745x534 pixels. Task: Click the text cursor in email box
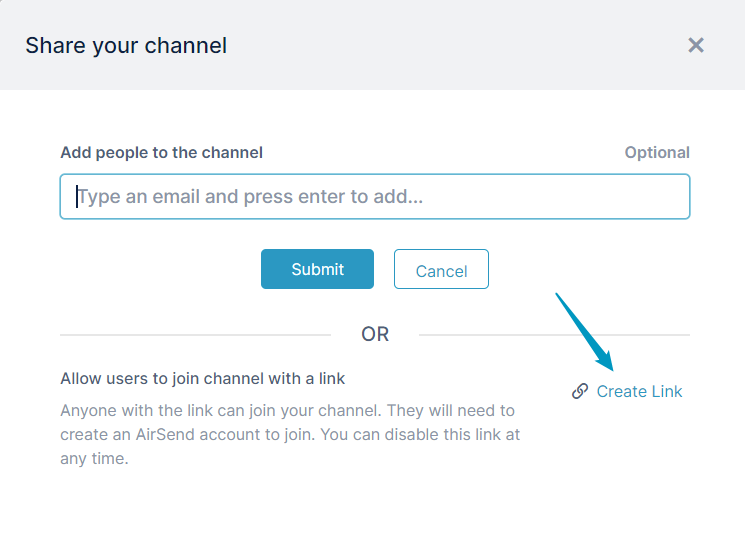[76, 196]
